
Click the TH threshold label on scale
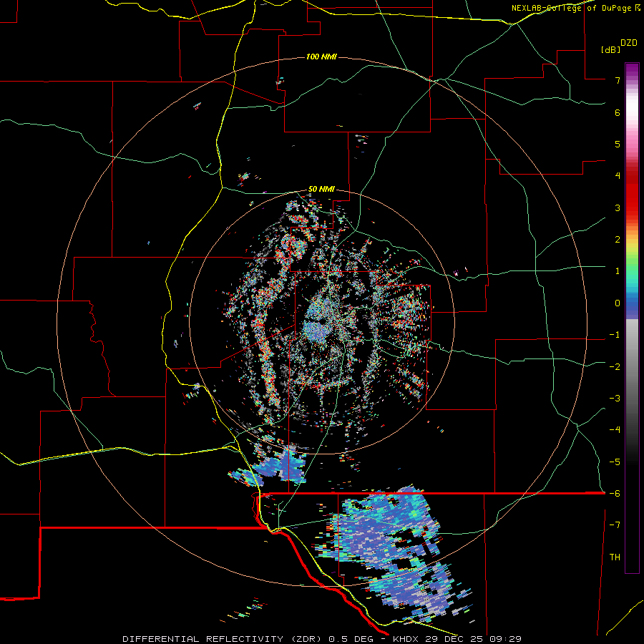[x=615, y=557]
